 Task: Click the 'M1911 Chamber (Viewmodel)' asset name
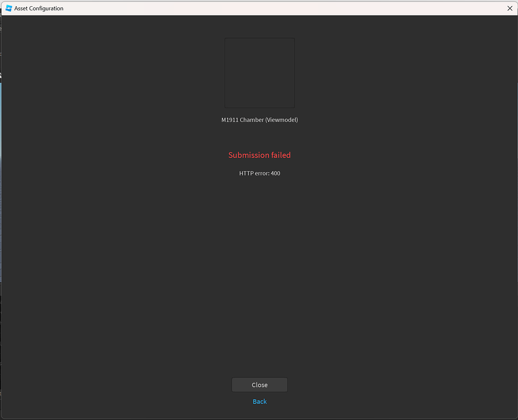click(260, 120)
